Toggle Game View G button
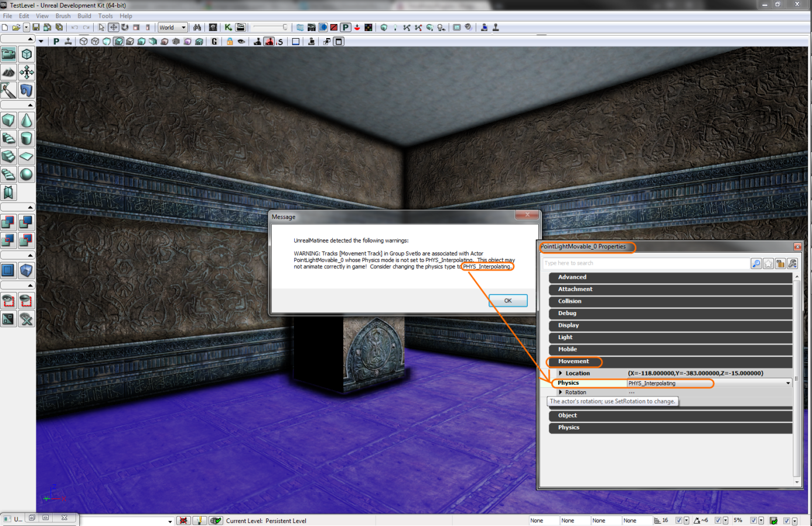 coord(214,42)
